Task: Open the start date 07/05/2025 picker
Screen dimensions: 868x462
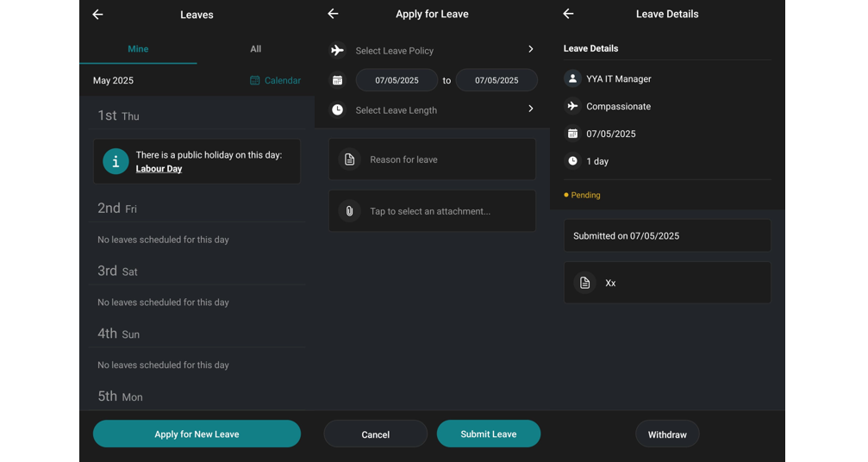Action: (x=397, y=80)
